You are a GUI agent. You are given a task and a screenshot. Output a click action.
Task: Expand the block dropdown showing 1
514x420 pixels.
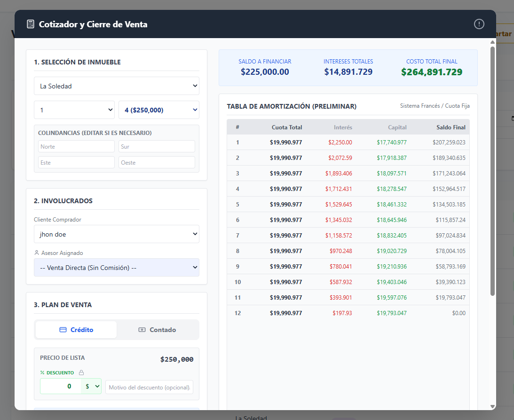point(74,110)
